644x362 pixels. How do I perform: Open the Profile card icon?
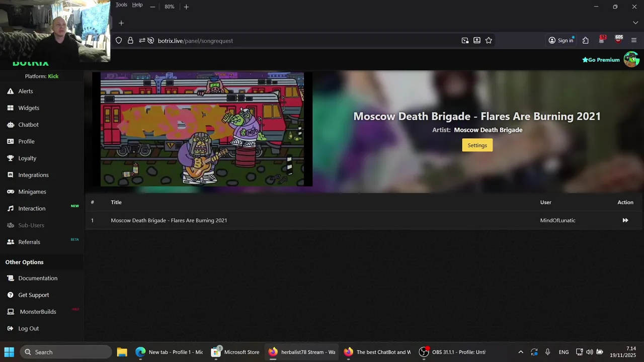[x=10, y=141]
